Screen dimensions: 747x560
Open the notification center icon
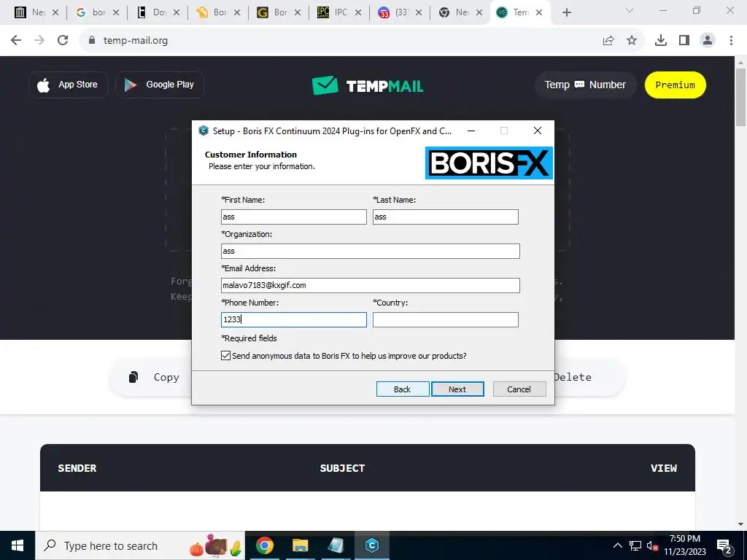[724, 545]
